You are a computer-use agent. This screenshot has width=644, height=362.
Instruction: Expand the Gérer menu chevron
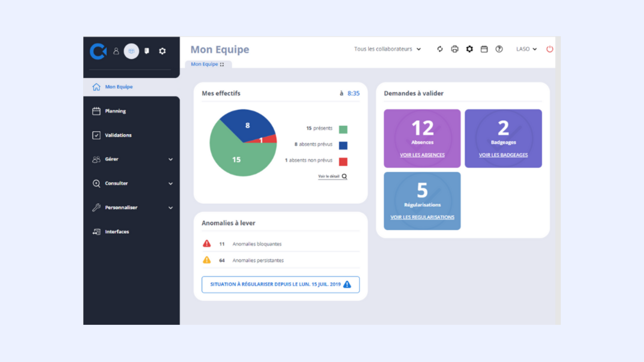click(x=170, y=160)
